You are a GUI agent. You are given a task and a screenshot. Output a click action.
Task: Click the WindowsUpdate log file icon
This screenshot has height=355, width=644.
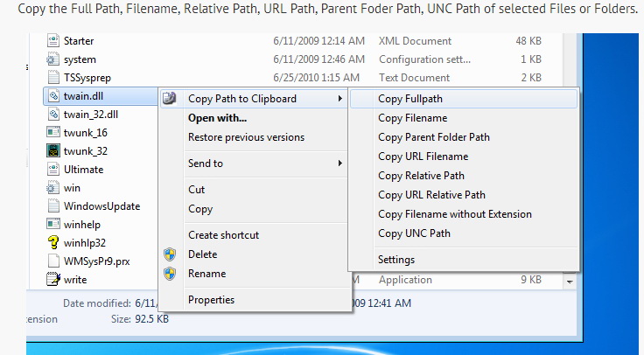tap(53, 206)
